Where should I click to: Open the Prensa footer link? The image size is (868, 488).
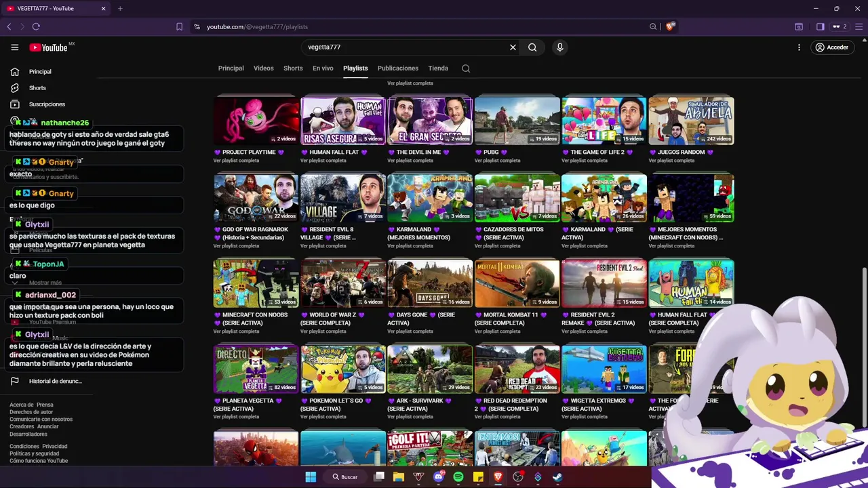[45, 405]
